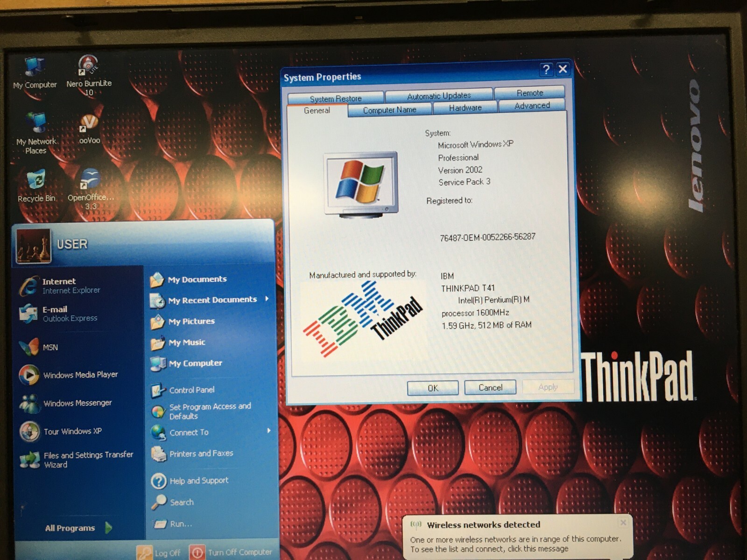Image resolution: width=747 pixels, height=560 pixels.
Task: Launch Nero BurnLite 10 desktop shortcut
Action: 89,75
